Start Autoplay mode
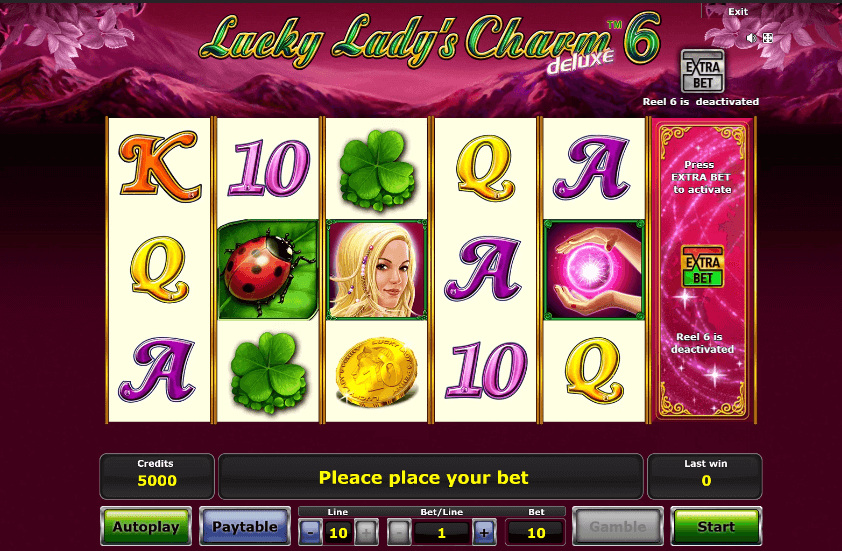Viewport: 842px width, 551px height. pos(146,526)
